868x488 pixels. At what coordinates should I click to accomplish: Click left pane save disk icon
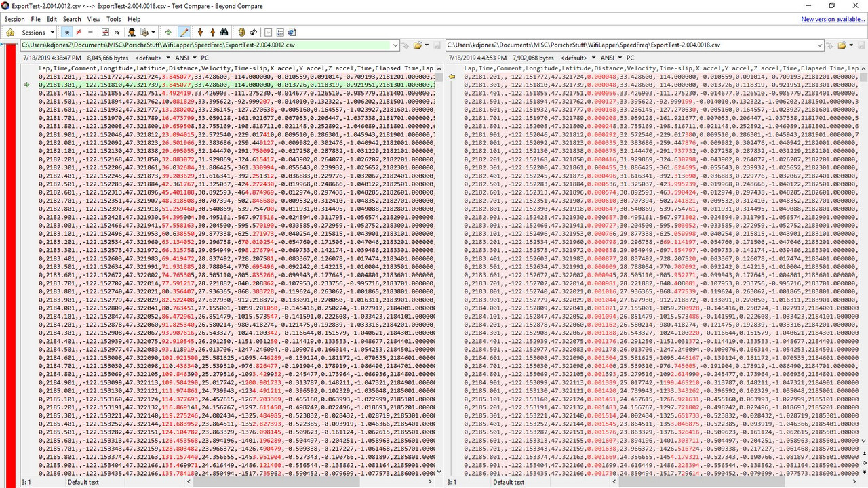pyautogui.click(x=436, y=45)
